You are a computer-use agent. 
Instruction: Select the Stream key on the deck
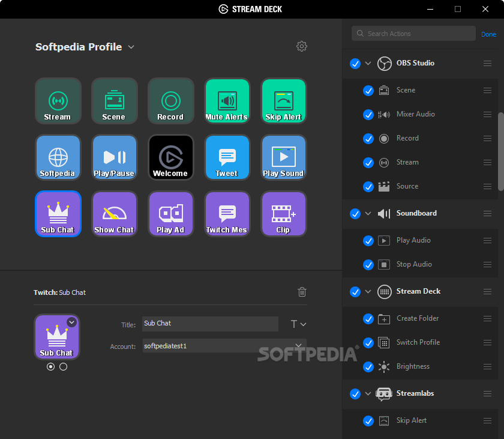tap(58, 101)
